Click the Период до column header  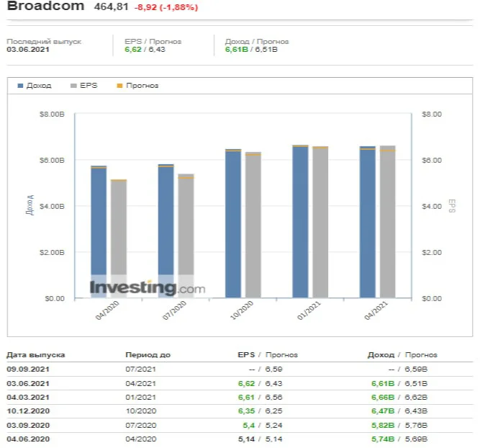(148, 355)
